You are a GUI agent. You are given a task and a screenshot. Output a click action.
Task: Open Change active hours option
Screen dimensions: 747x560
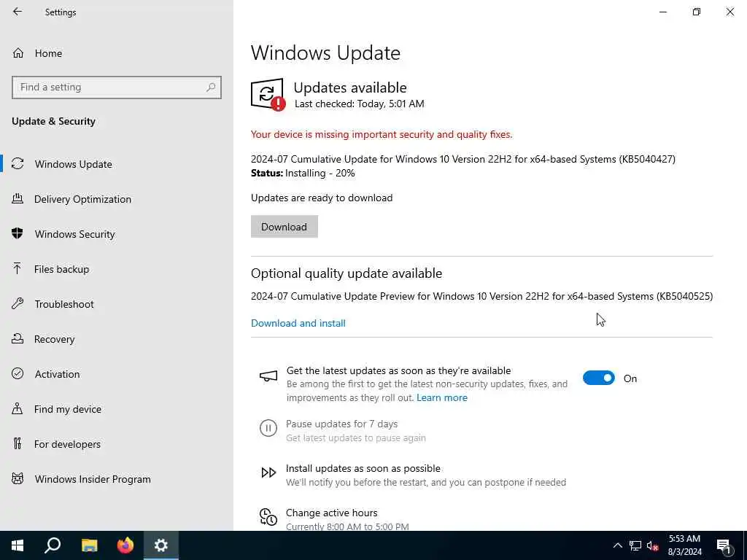point(332,513)
